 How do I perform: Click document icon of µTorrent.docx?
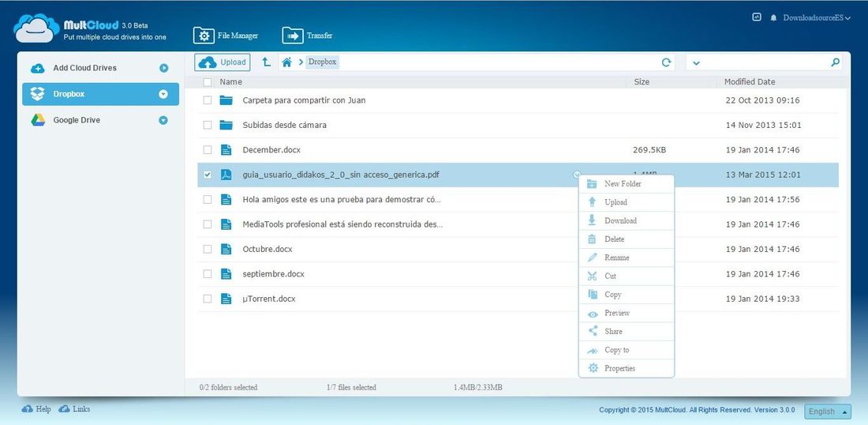click(226, 299)
